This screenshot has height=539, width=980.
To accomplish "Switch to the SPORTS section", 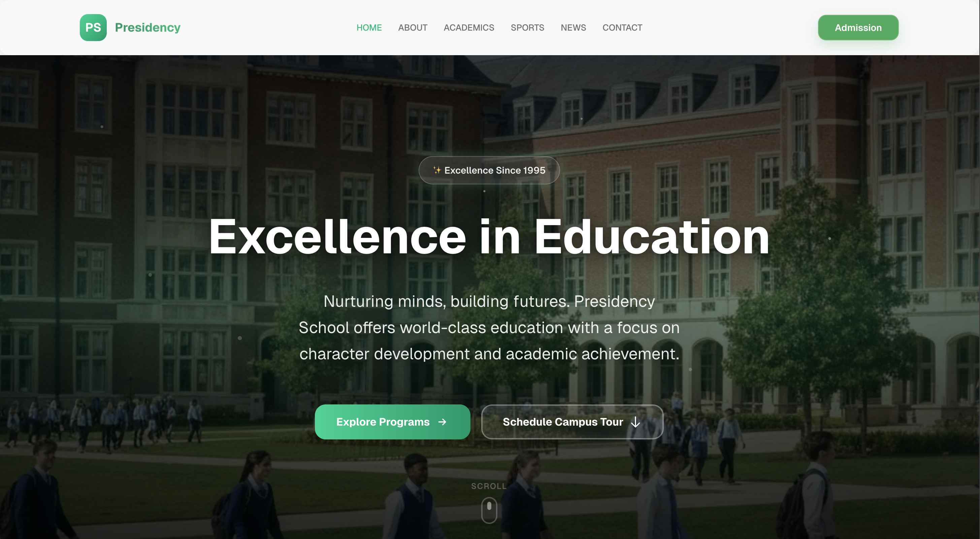I will (527, 27).
